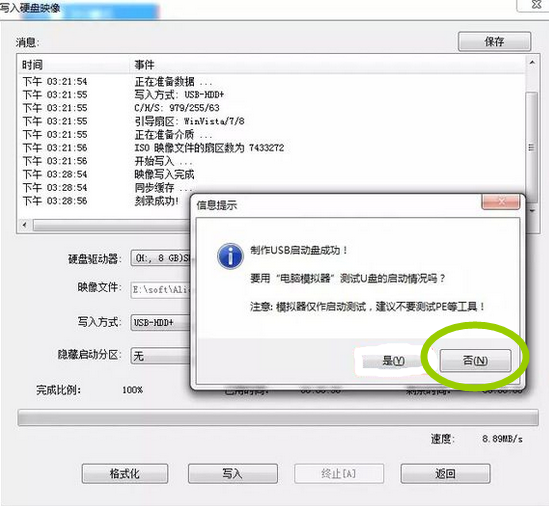
Task: Click the 否(N) button in dialog
Action: [475, 360]
